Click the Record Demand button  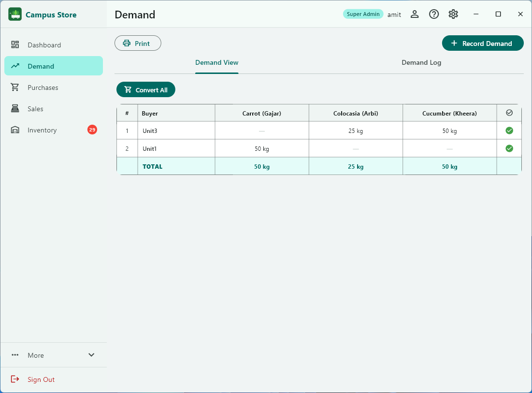483,43
